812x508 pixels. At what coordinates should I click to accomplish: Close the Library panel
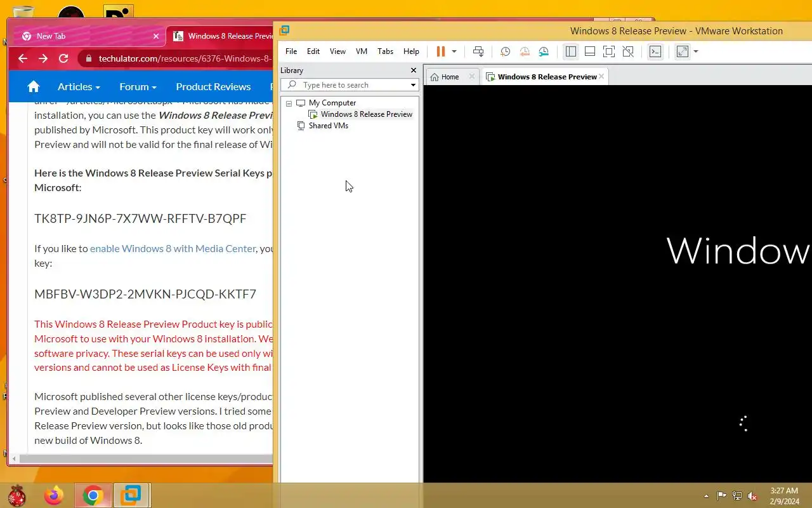click(414, 70)
